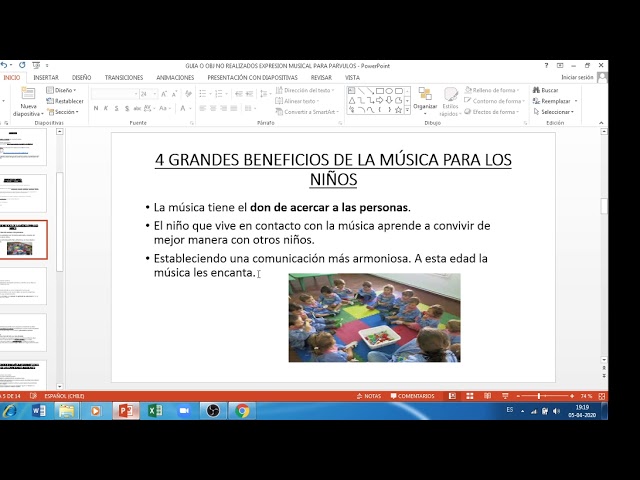Click the zoom slider in status bar

(545, 396)
